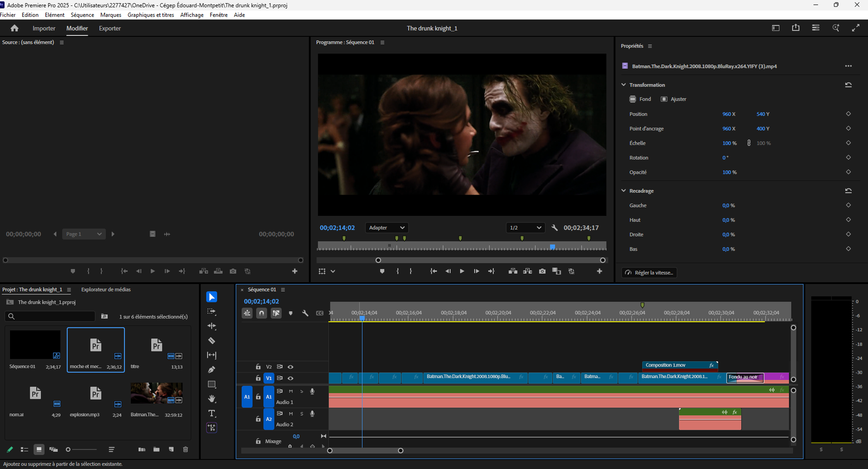Select the Hand tool
The width and height of the screenshot is (868, 469).
click(212, 399)
